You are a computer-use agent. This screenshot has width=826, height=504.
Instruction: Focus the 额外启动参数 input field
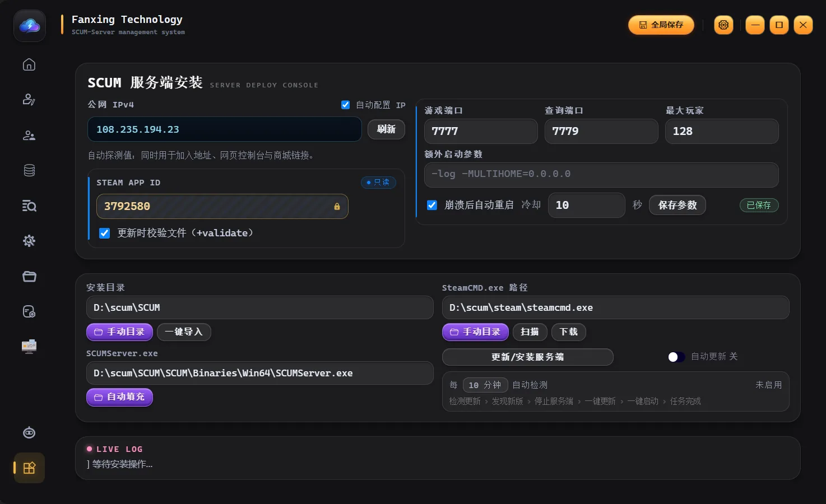[x=601, y=175]
